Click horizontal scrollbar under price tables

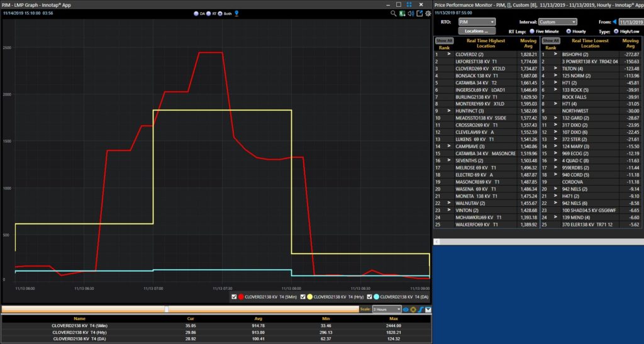(x=538, y=241)
